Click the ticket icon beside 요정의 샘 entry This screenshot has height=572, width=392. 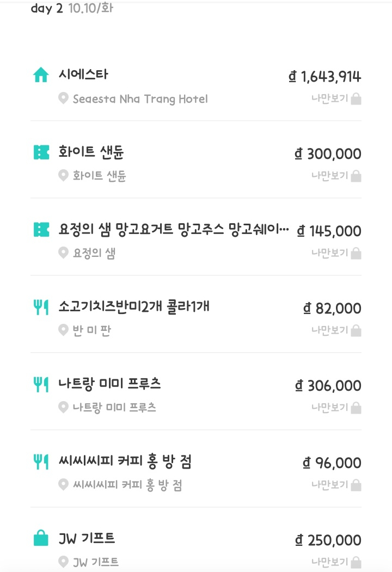(x=41, y=230)
